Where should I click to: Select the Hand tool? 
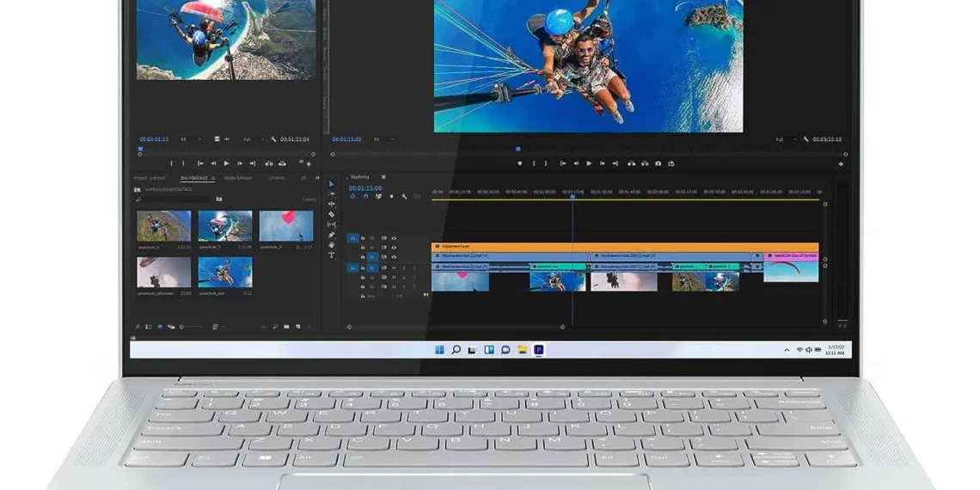click(x=332, y=245)
